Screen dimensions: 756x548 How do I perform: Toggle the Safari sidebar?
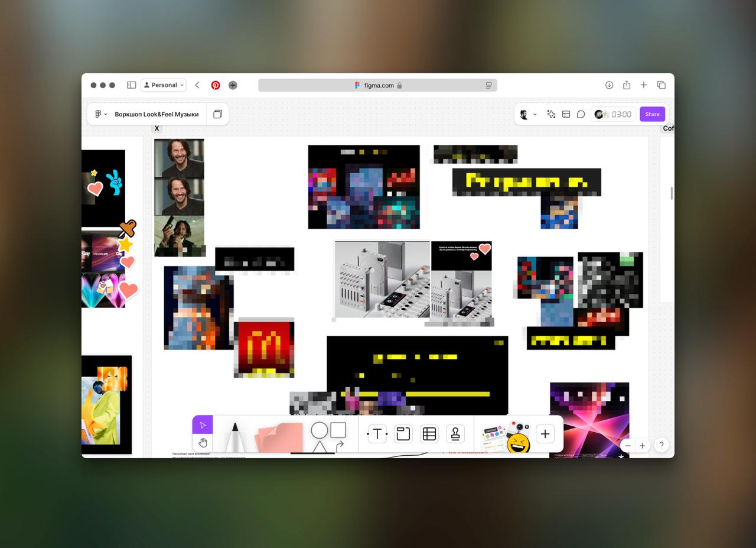[x=132, y=85]
